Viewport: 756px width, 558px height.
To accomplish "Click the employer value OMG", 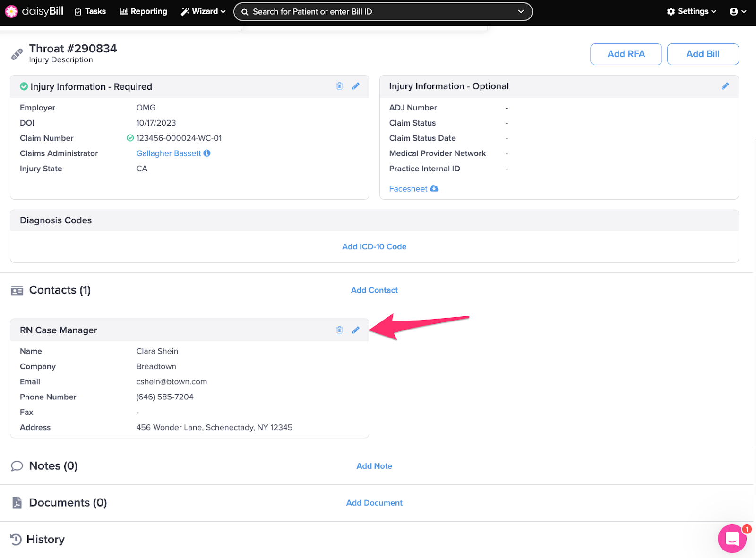I will [146, 108].
